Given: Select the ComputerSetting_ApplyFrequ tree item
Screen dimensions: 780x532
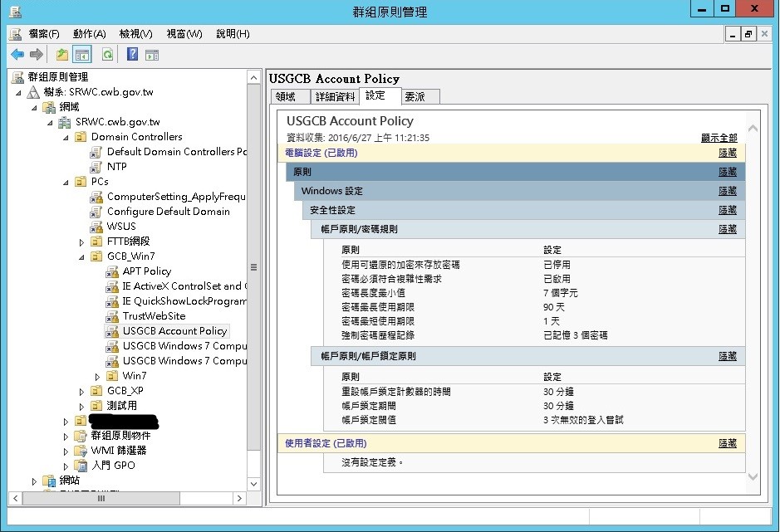Looking at the screenshot, I should 176,197.
